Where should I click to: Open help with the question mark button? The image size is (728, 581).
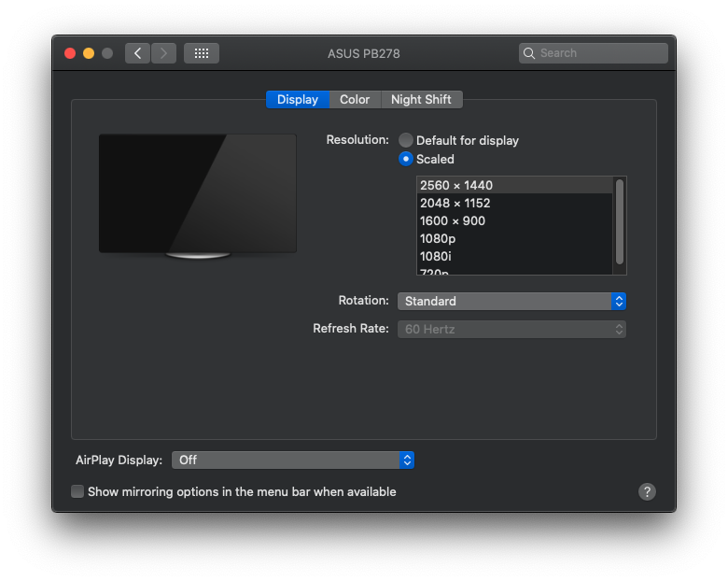[647, 491]
